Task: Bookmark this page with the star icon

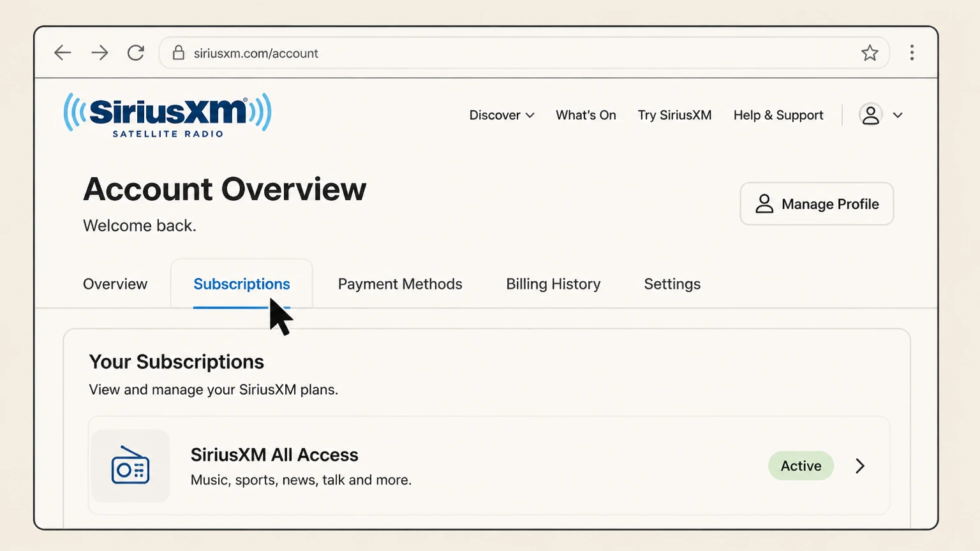Action: coord(870,53)
